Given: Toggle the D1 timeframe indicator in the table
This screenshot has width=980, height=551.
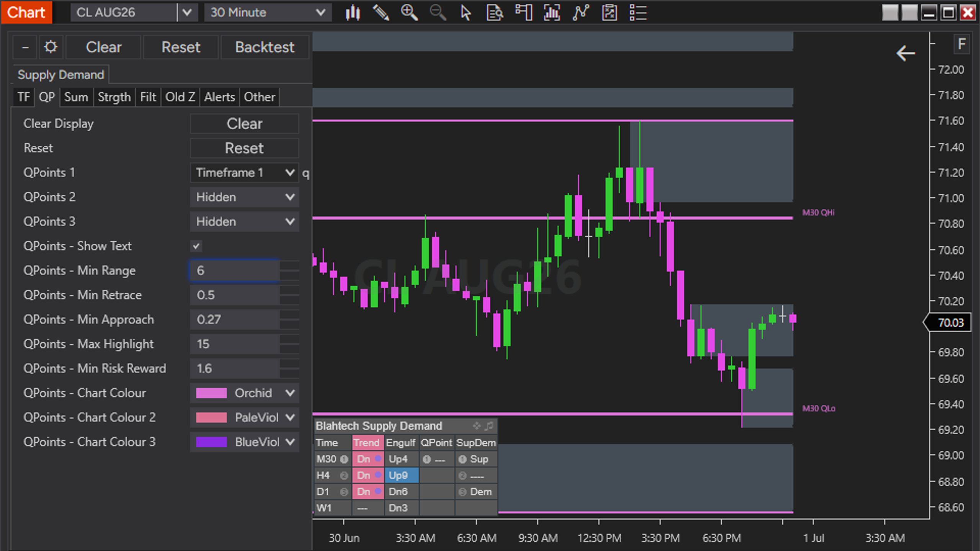Looking at the screenshot, I should click(x=344, y=492).
